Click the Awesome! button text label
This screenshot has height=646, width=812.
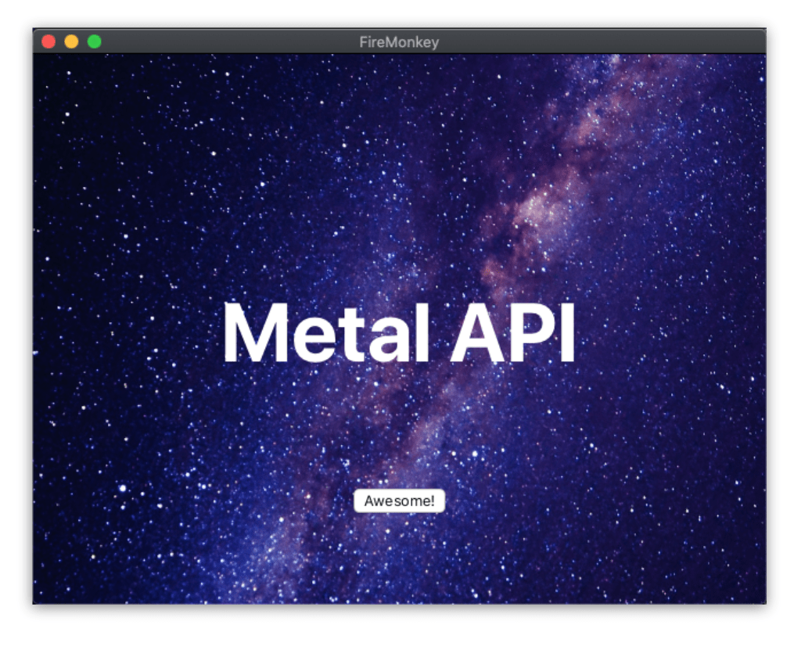[x=400, y=501]
